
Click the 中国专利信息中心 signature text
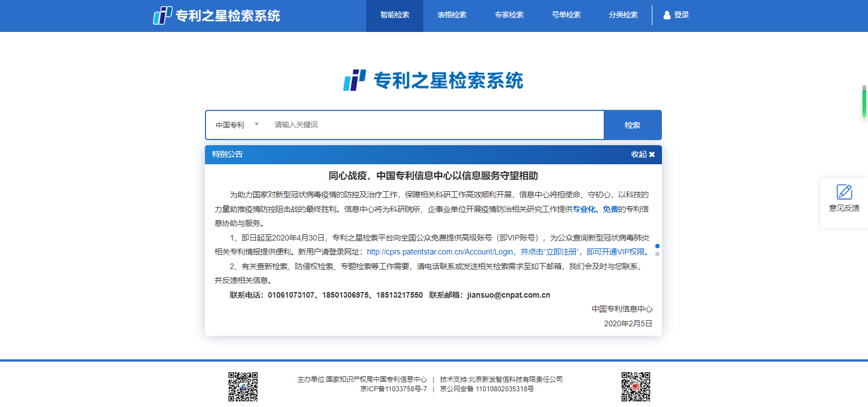(622, 309)
